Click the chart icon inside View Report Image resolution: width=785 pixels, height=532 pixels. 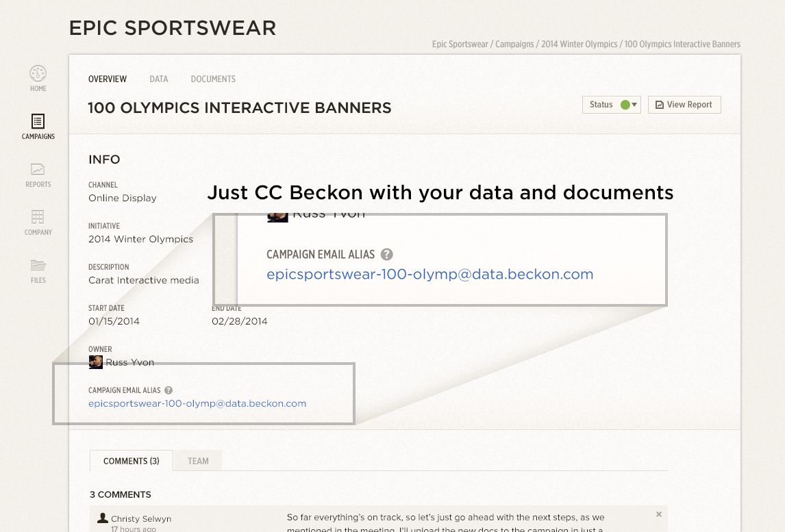660,105
